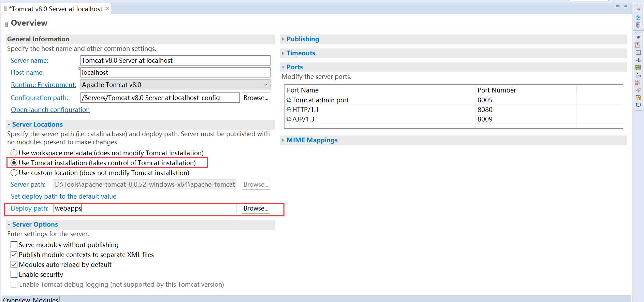Maximize the editor area

point(625,6)
